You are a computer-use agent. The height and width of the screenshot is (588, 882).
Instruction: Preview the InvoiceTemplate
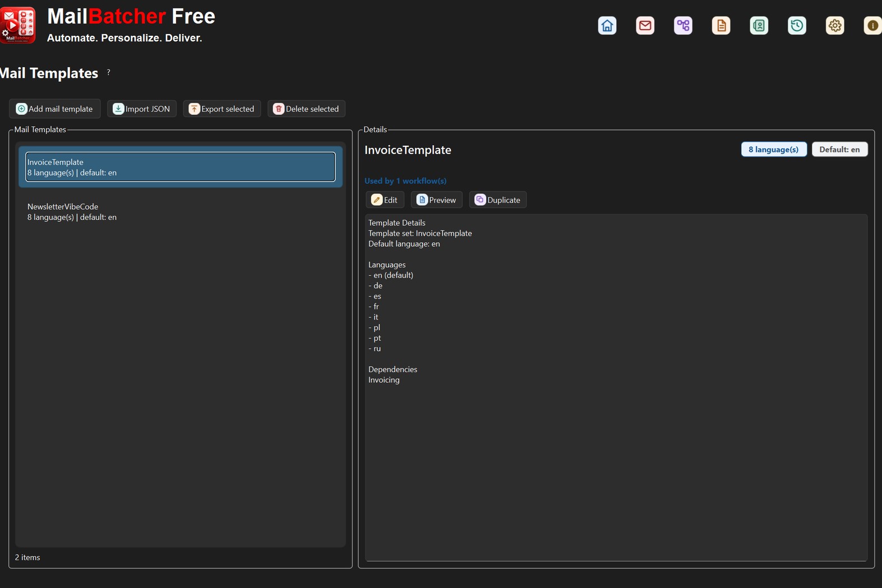436,200
